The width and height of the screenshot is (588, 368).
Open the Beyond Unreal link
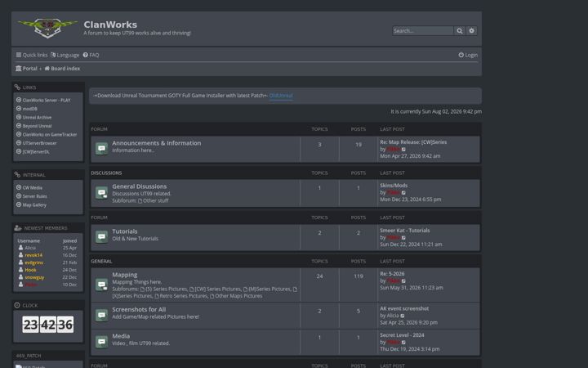coord(37,126)
